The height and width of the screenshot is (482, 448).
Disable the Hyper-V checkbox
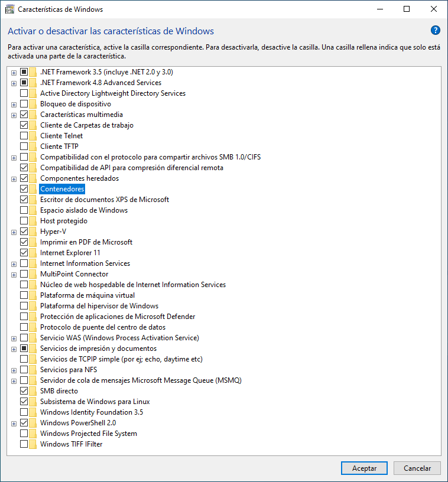24,232
